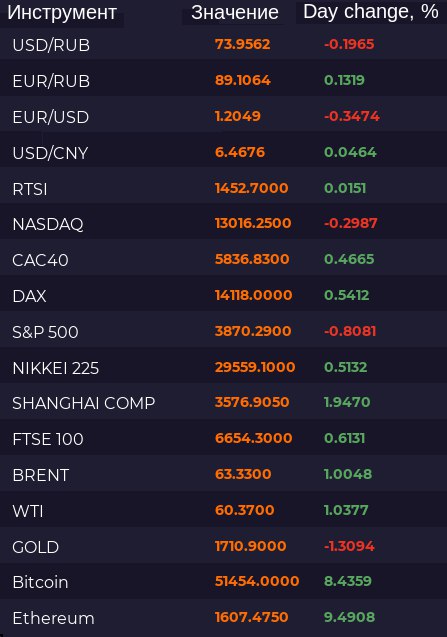Choose the NASDAQ index row
Image resolution: width=447 pixels, height=637 pixels.
click(224, 224)
